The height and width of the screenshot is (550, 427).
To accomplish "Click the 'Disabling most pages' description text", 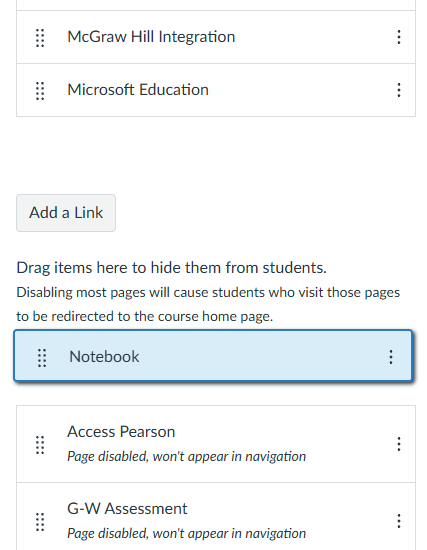I will click(x=208, y=304).
